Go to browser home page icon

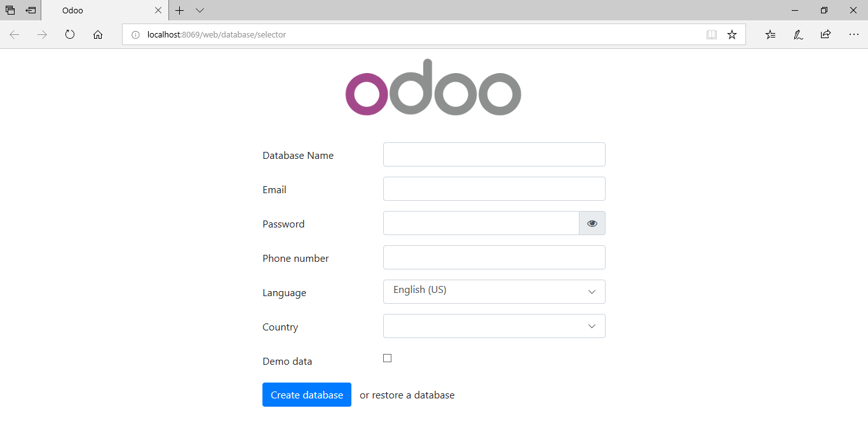click(x=98, y=35)
